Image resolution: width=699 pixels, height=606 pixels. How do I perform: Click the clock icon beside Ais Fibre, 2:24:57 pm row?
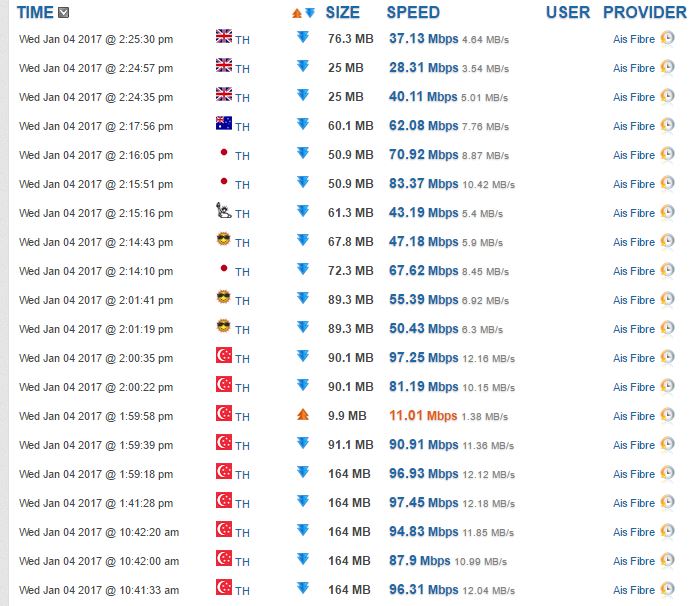point(666,67)
